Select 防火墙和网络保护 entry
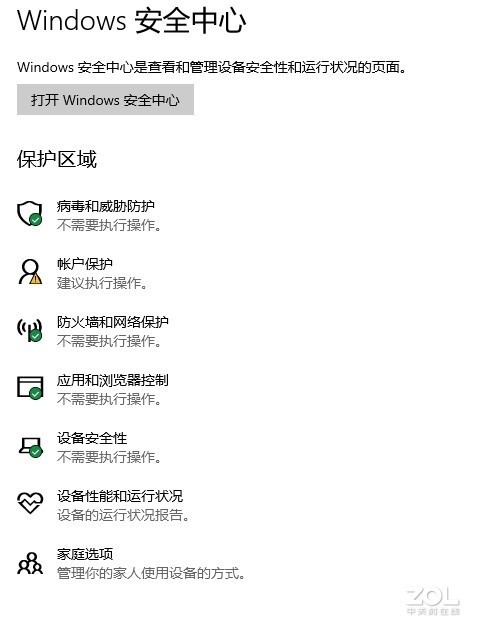Viewport: 493px width, 623px height. tap(113, 322)
